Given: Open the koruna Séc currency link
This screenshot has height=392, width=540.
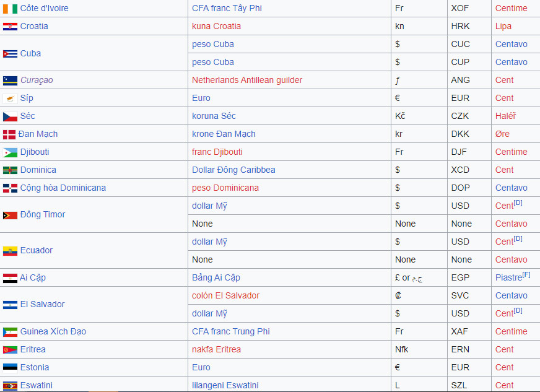Looking at the screenshot, I should coord(214,116).
